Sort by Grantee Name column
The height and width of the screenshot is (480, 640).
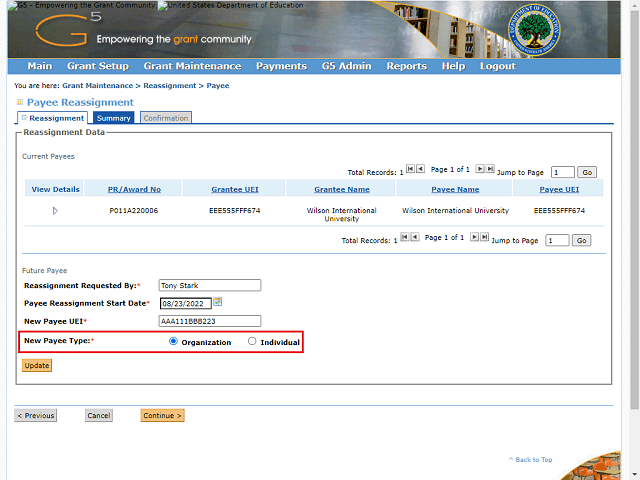click(342, 189)
